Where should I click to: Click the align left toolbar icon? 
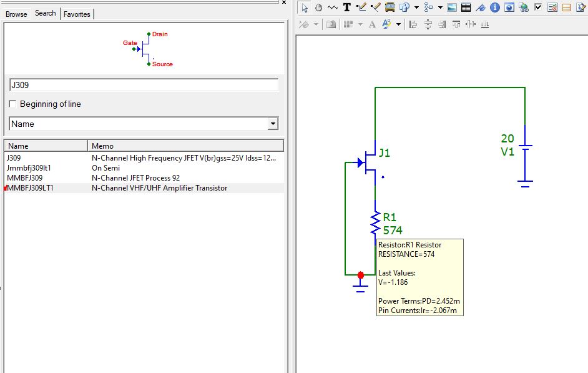coord(413,24)
